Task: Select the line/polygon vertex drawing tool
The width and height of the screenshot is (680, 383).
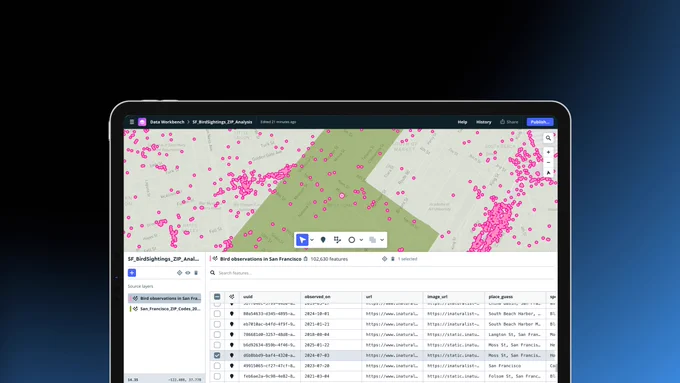Action: pos(337,240)
